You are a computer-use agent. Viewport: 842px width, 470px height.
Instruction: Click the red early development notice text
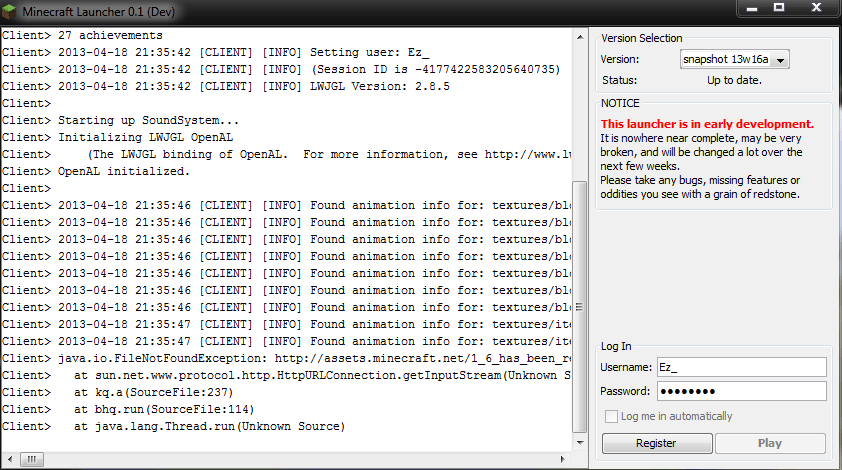(x=707, y=124)
